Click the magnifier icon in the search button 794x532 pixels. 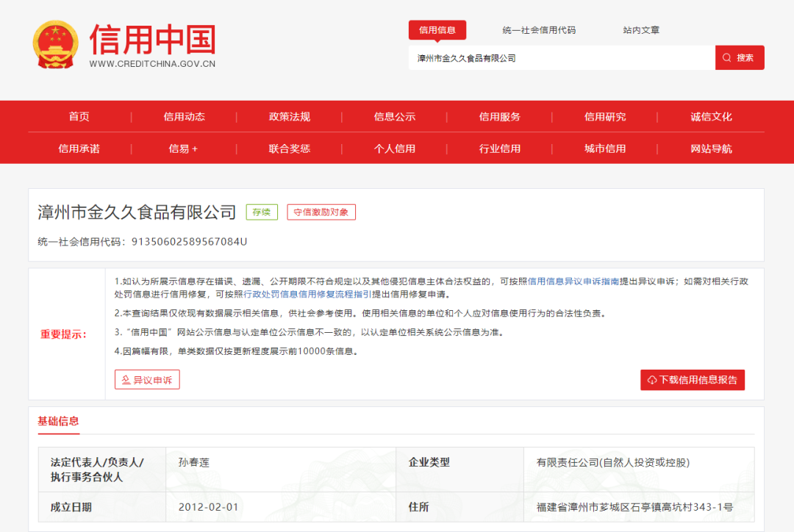(726, 58)
